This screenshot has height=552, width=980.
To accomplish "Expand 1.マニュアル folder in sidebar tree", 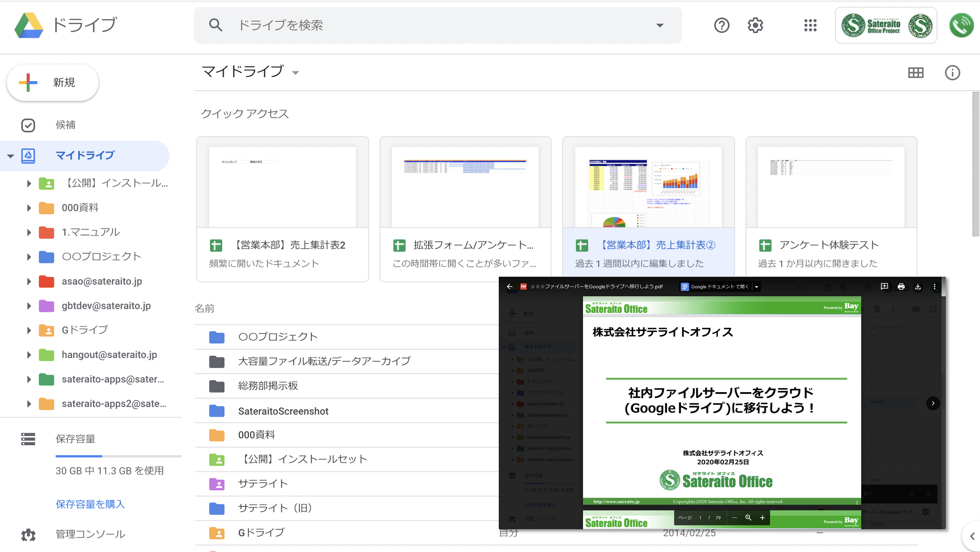I will [29, 232].
